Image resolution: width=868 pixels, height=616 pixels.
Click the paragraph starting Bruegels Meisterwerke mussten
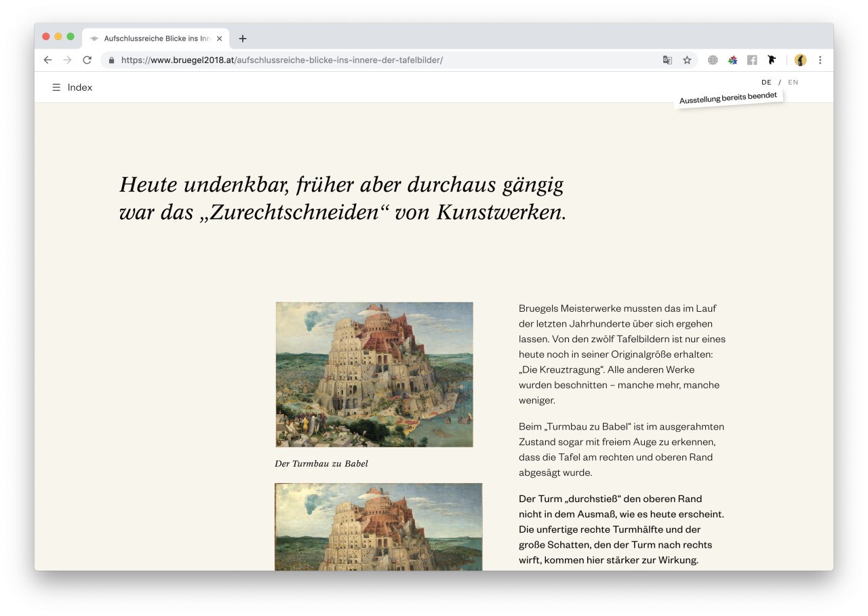[622, 354]
